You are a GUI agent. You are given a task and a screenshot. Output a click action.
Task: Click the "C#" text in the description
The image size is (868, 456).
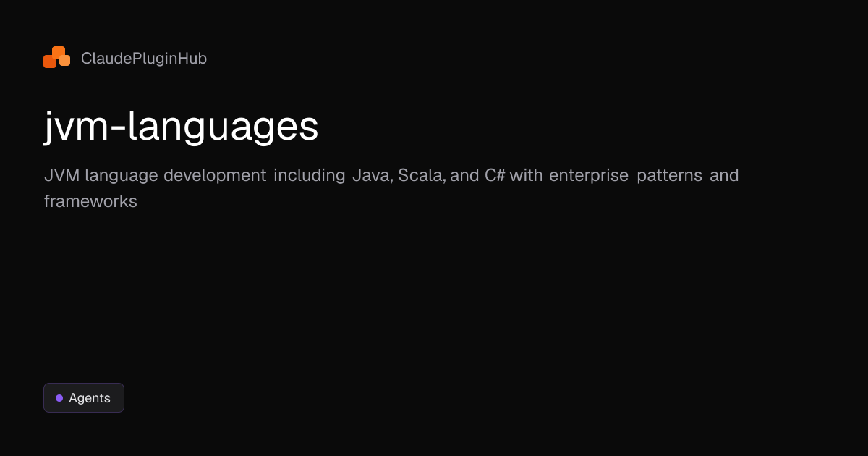tap(495, 175)
